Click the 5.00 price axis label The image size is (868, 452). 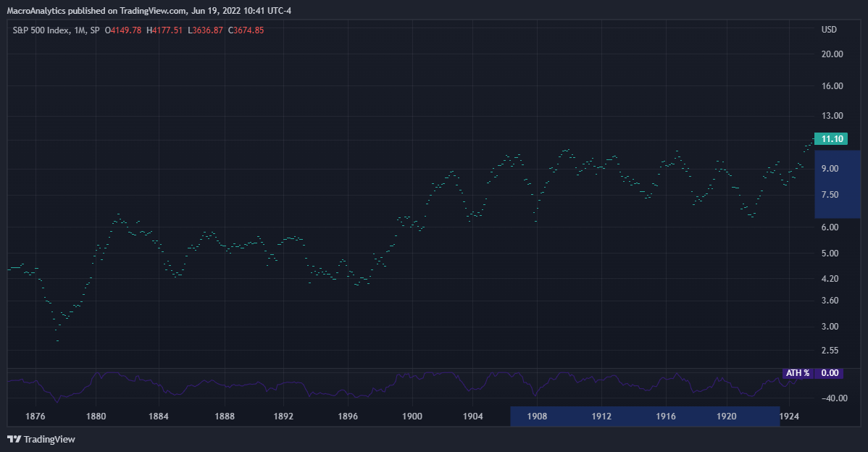(830, 254)
